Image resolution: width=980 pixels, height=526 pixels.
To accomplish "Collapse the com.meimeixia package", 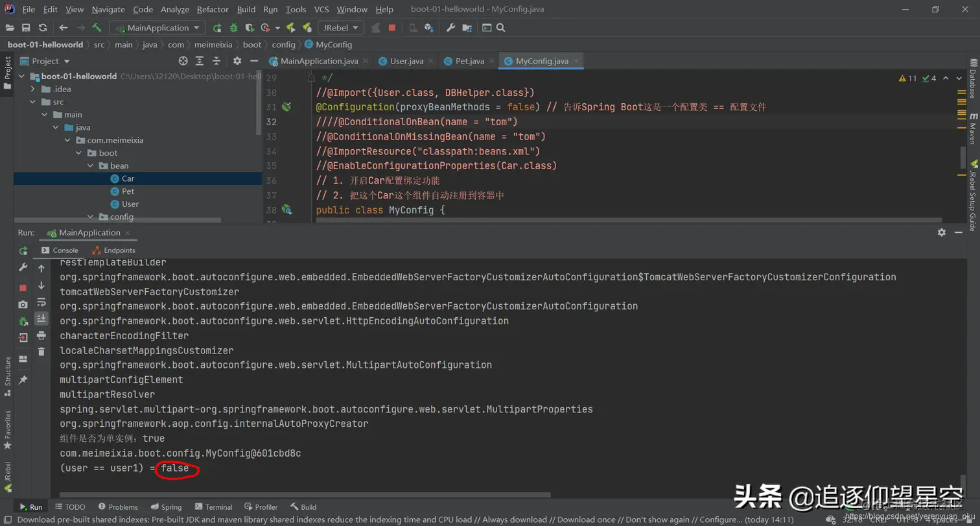I will pos(67,140).
